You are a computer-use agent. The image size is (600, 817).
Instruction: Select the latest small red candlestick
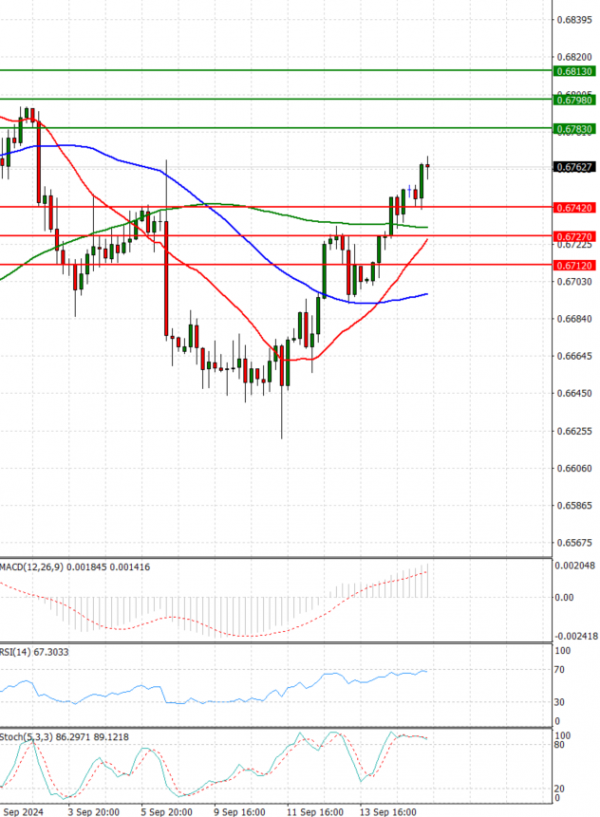(428, 167)
